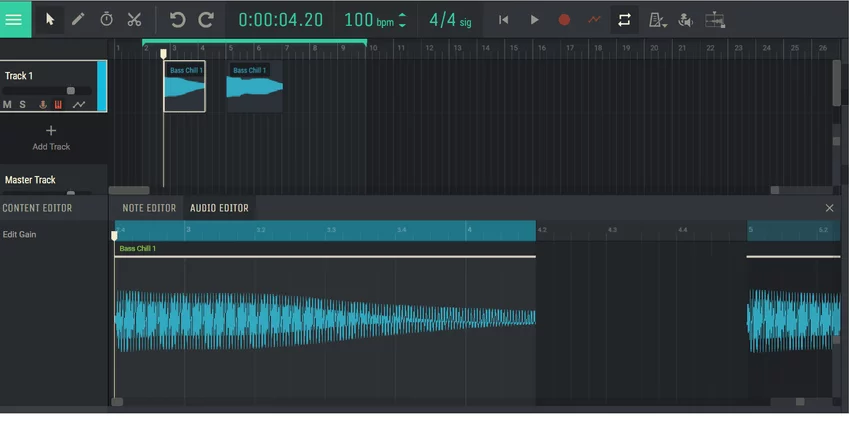850x428 pixels.
Task: Click position 4 on audio editor ruler
Action: [469, 230]
